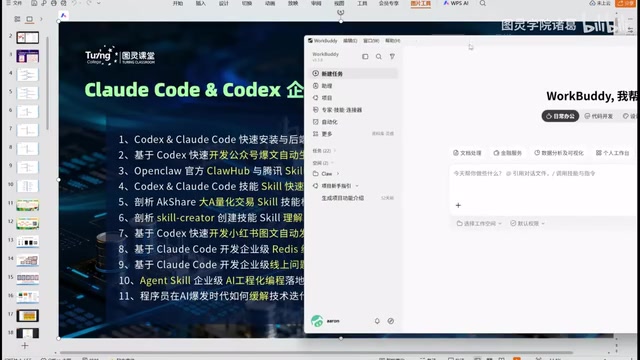
Task: Click the search icon in WorkBuddy sidebar header
Action: [379, 57]
